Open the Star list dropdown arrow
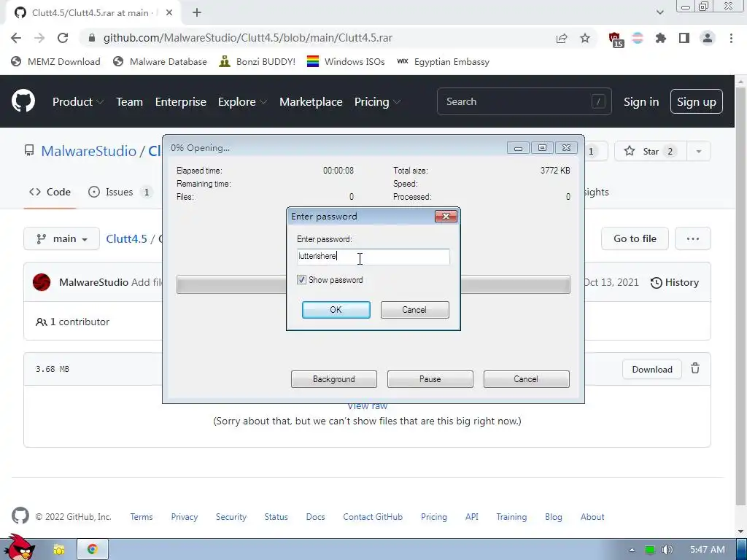Image resolution: width=747 pixels, height=560 pixels. (x=698, y=152)
